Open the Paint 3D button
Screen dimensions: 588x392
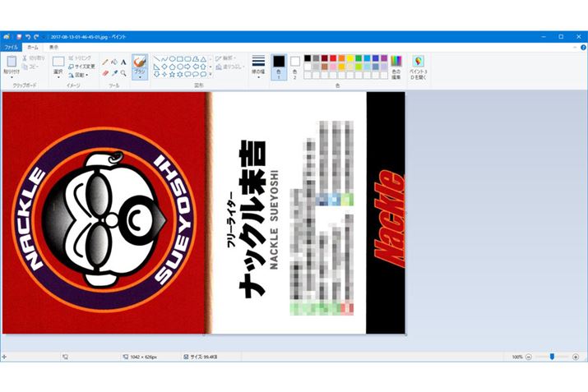[419, 62]
